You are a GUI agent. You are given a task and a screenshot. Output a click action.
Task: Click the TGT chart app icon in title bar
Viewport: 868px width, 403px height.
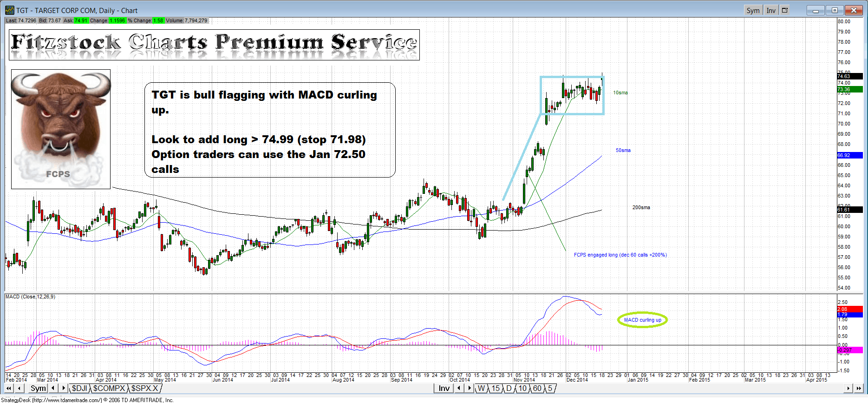[9, 10]
